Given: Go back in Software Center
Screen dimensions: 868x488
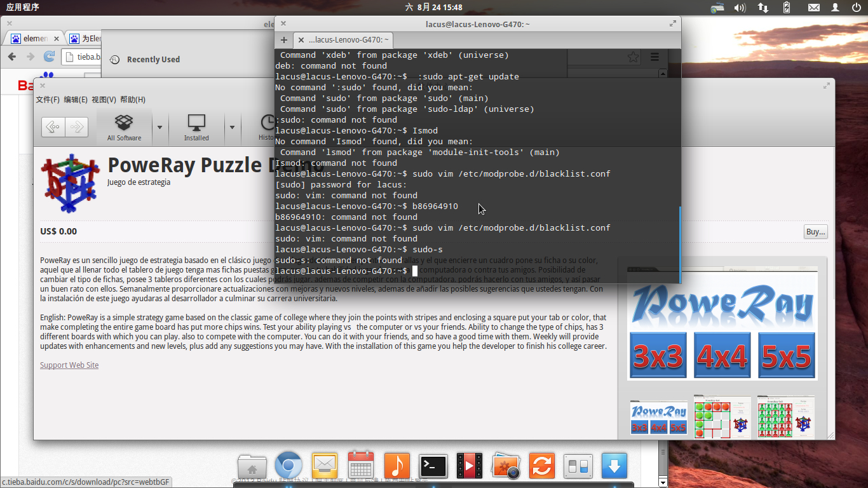Looking at the screenshot, I should (53, 127).
